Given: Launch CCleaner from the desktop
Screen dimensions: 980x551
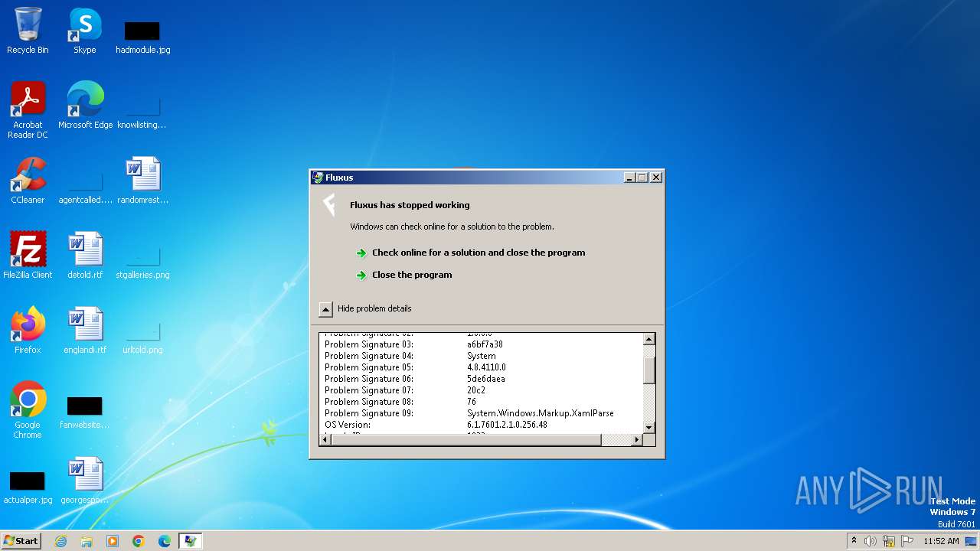Looking at the screenshot, I should click(x=28, y=181).
